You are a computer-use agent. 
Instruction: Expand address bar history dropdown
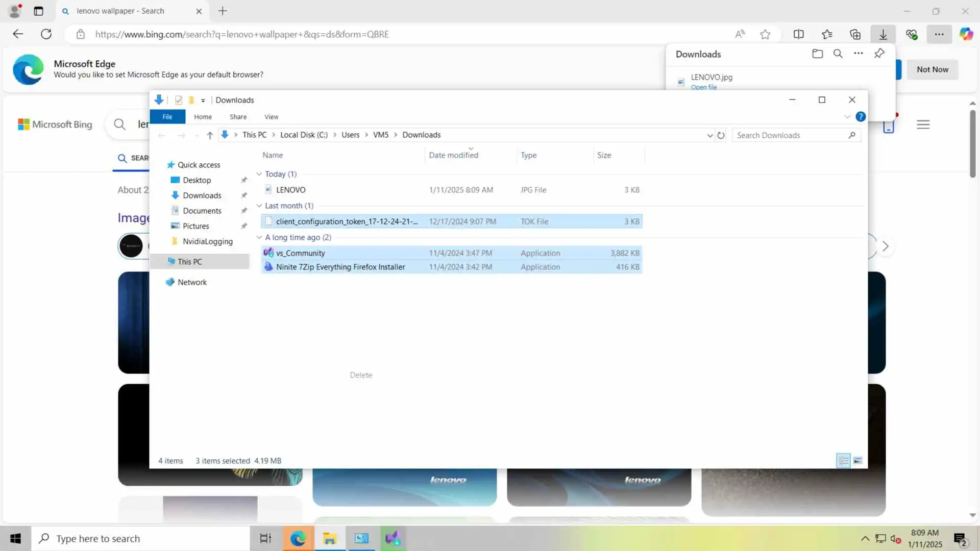pos(709,135)
